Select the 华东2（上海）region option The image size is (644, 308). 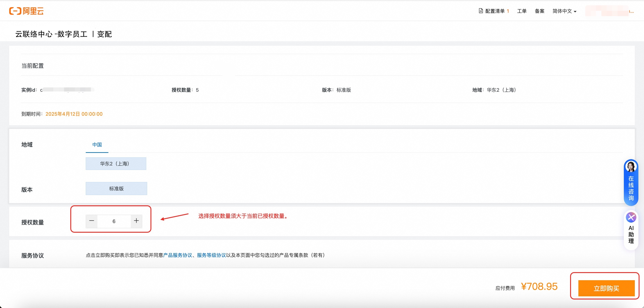pyautogui.click(x=116, y=164)
